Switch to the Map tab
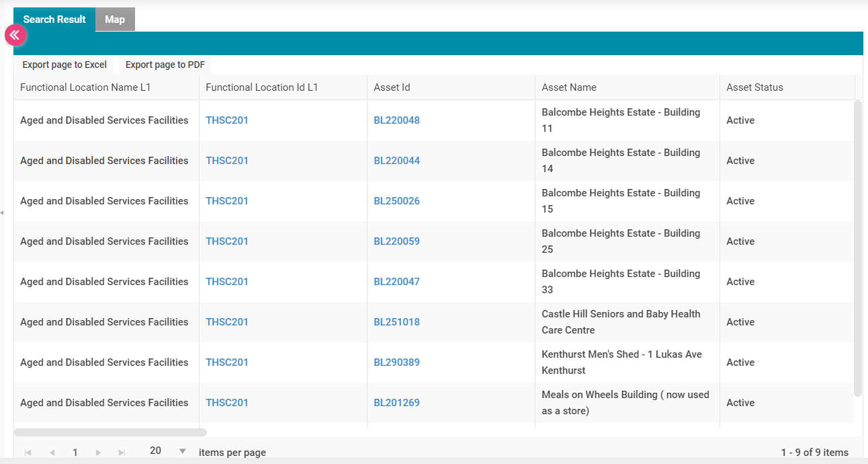Screen dimensions: 868x464 (x=115, y=20)
